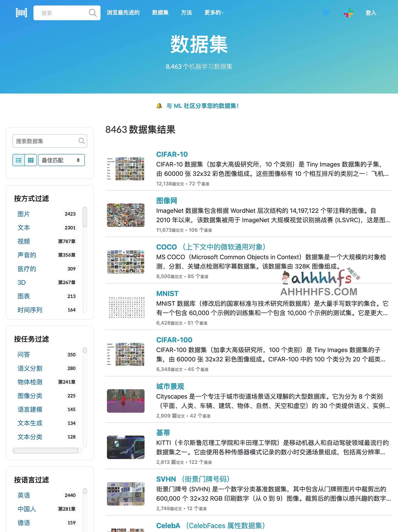The width and height of the screenshot is (398, 532).
Task: Open the 最佳匹配 sort dropdown
Action: (61, 160)
